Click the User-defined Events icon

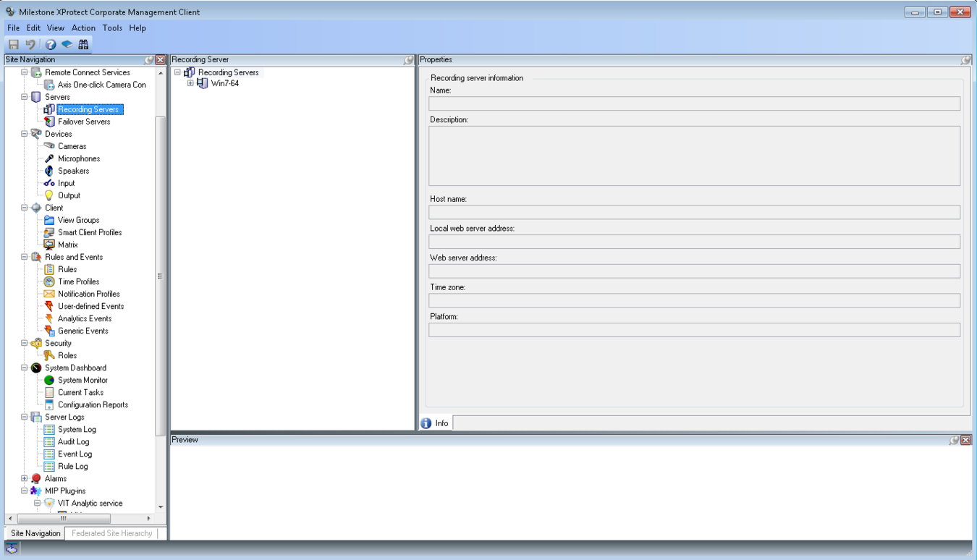(x=49, y=306)
